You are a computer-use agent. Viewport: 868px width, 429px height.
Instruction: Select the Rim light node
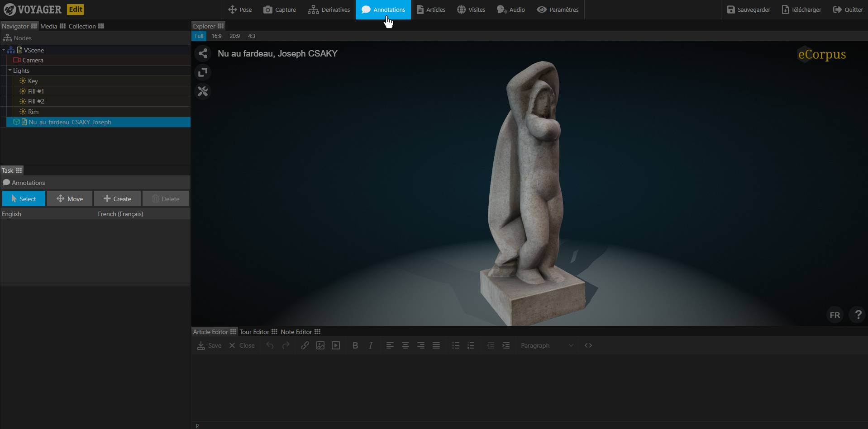click(101, 112)
